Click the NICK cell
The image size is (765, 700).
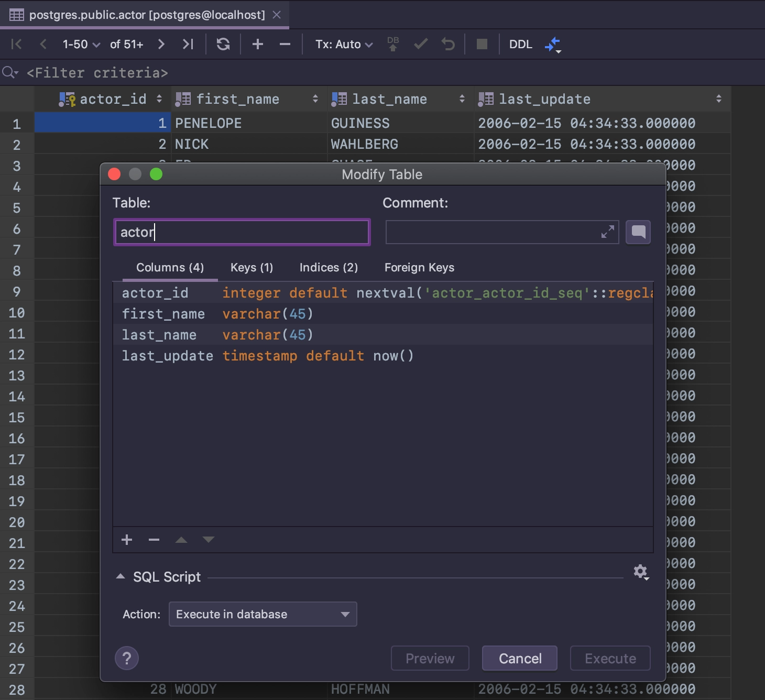click(249, 144)
